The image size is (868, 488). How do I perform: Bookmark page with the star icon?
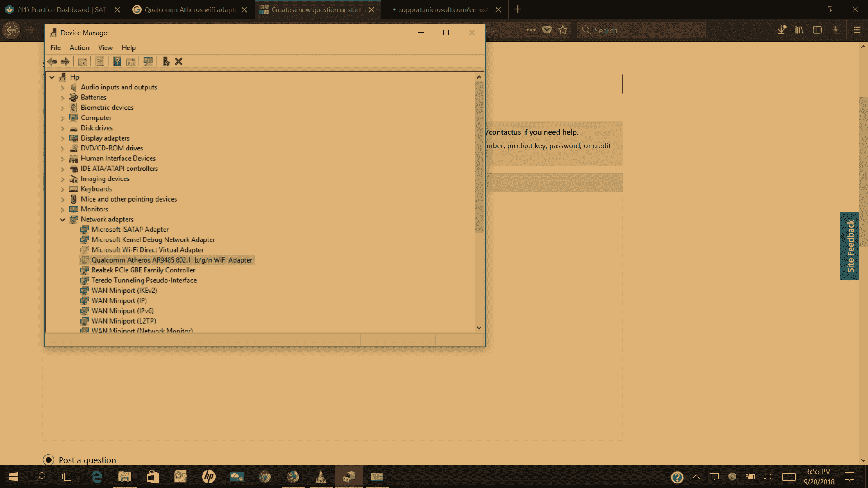[x=563, y=30]
